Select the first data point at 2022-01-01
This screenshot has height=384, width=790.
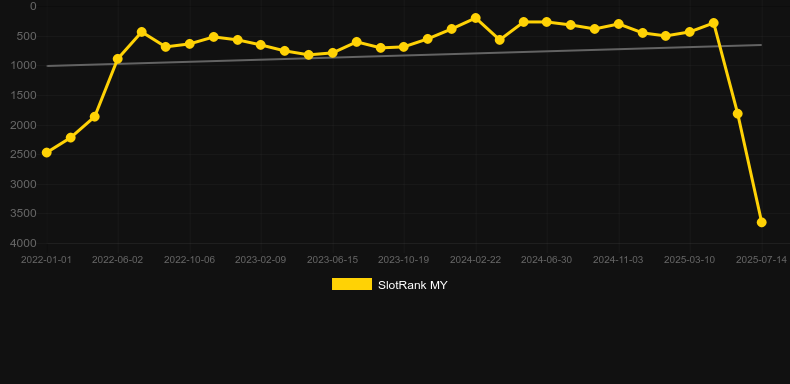click(x=46, y=152)
